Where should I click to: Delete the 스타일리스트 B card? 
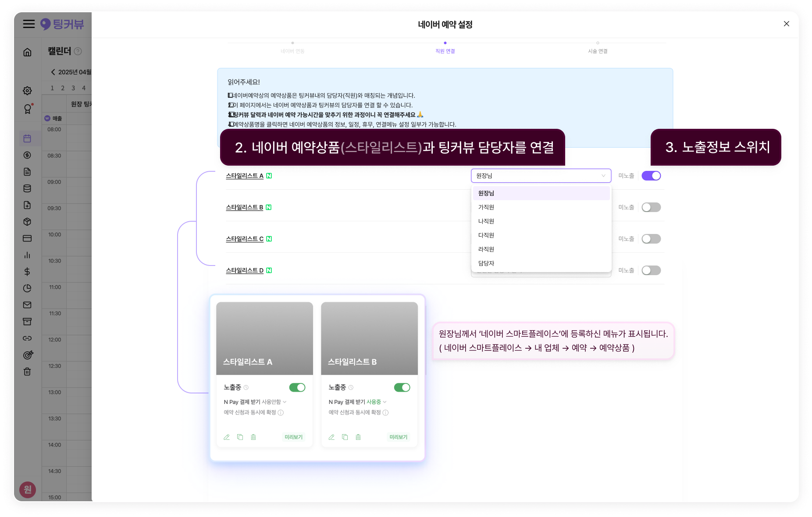[358, 437]
